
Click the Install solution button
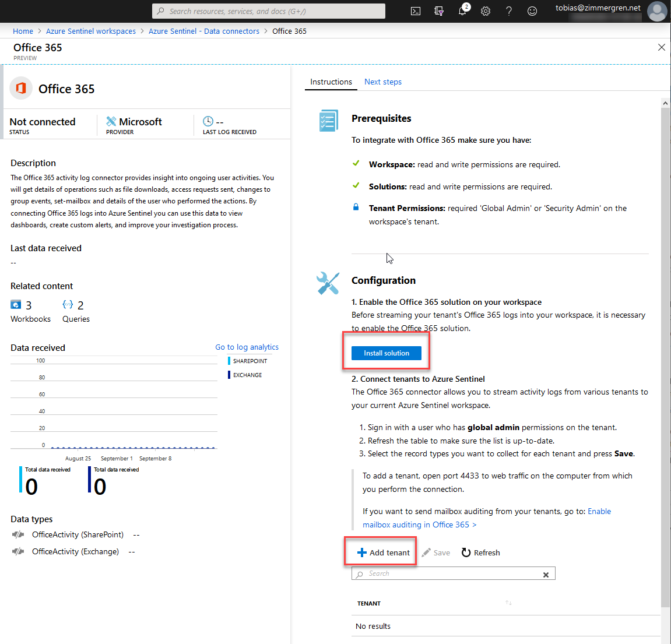click(386, 353)
